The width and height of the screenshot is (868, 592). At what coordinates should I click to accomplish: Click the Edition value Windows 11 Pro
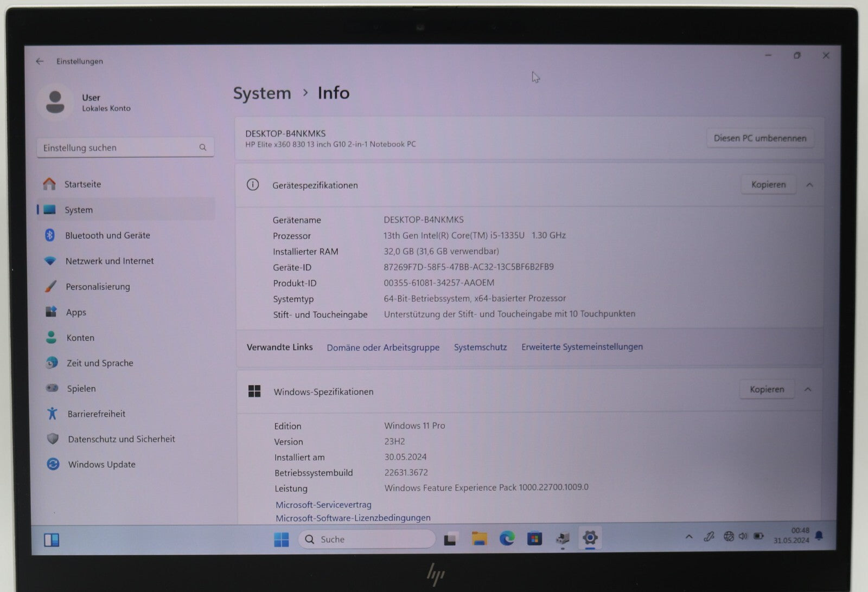414,426
